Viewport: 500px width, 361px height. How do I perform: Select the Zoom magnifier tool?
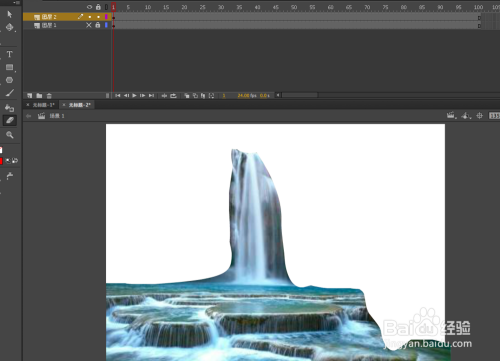tap(10, 135)
